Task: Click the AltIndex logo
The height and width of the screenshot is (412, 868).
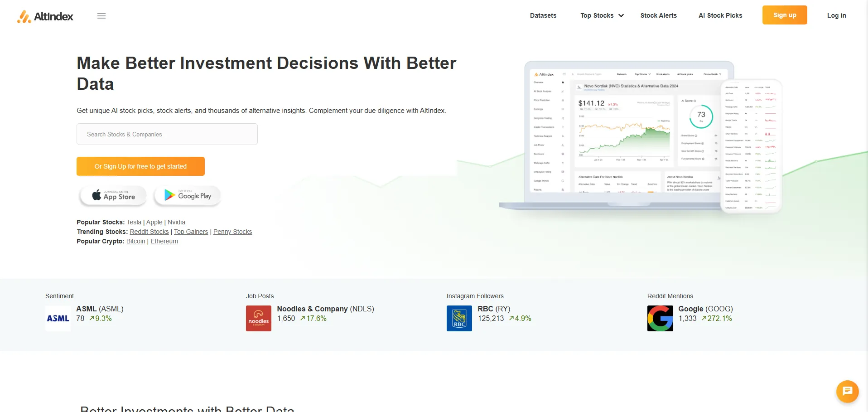Action: 45,16
